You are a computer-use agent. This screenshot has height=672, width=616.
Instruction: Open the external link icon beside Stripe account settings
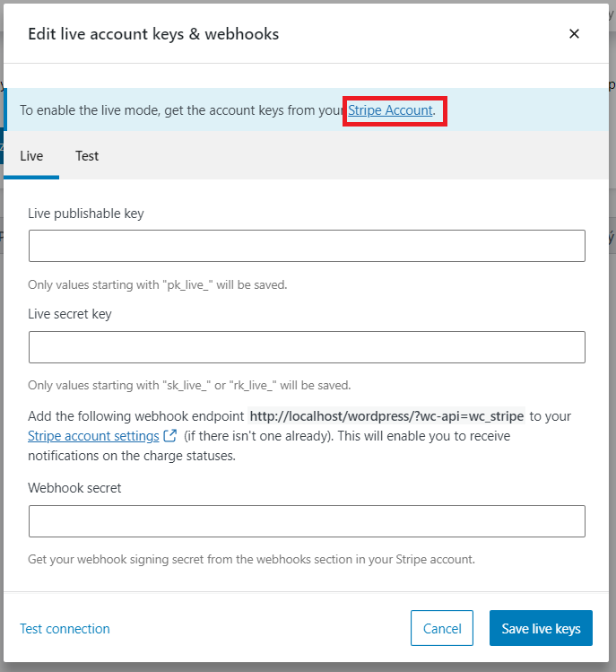[169, 436]
